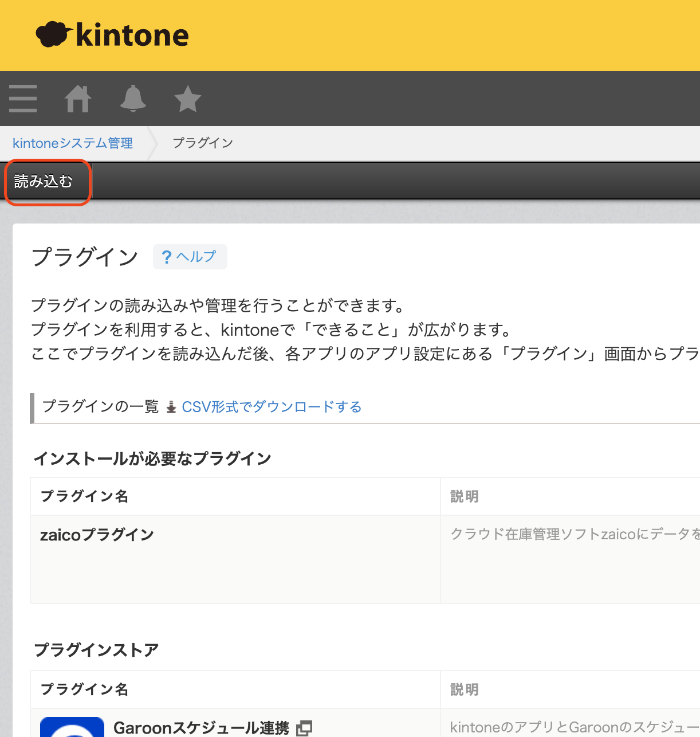Open the hamburger menu icon

coord(23,99)
